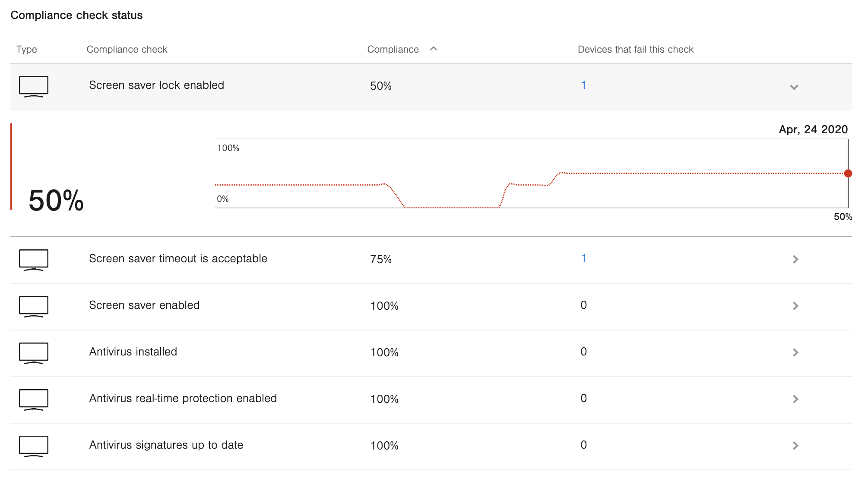Expand the Antivirus installed row chevron
The height and width of the screenshot is (478, 868).
[795, 352]
